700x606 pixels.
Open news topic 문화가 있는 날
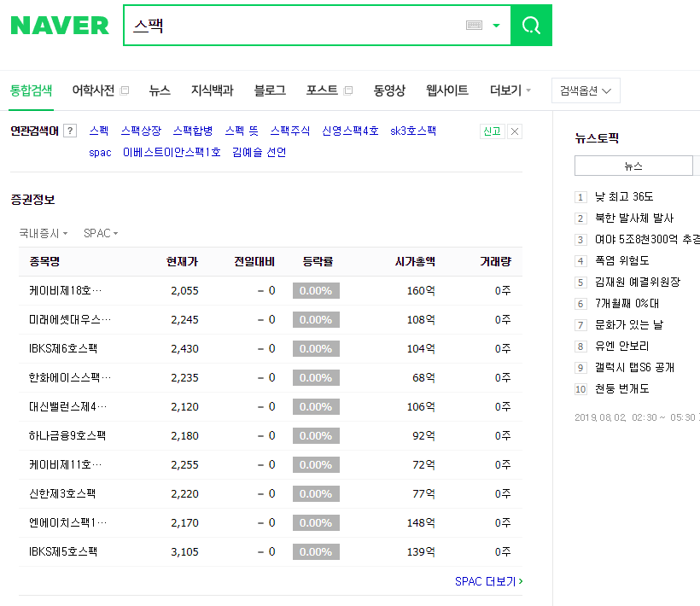[x=629, y=325]
